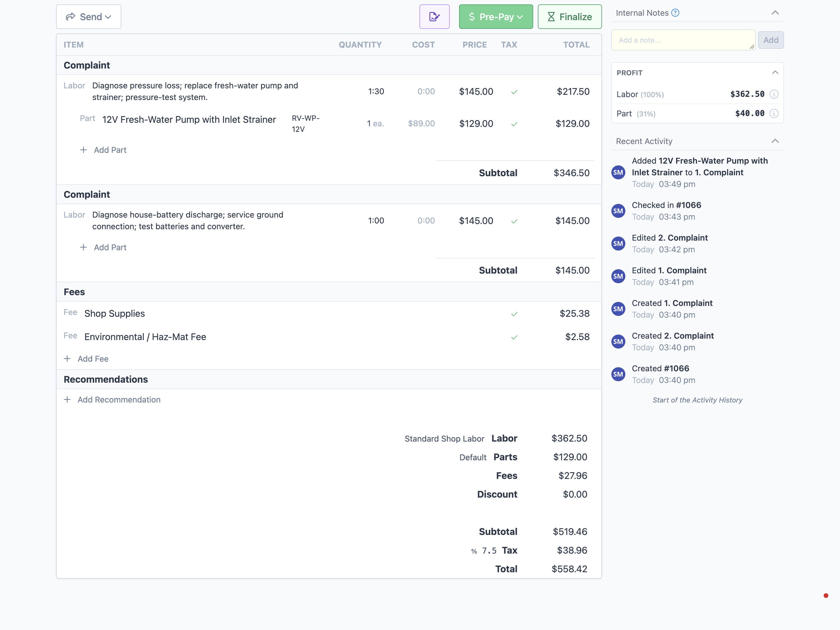This screenshot has height=630, width=840.
Task: Collapse the Recent Activity section
Action: click(x=775, y=141)
